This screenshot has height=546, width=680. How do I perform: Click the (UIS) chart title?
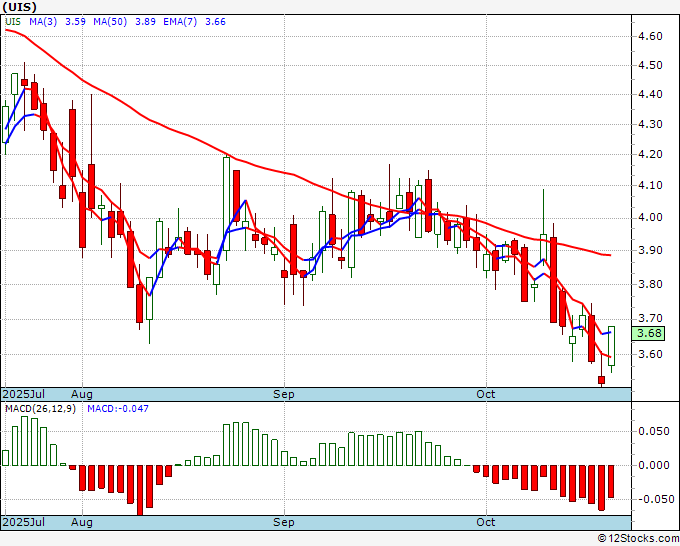[19, 7]
